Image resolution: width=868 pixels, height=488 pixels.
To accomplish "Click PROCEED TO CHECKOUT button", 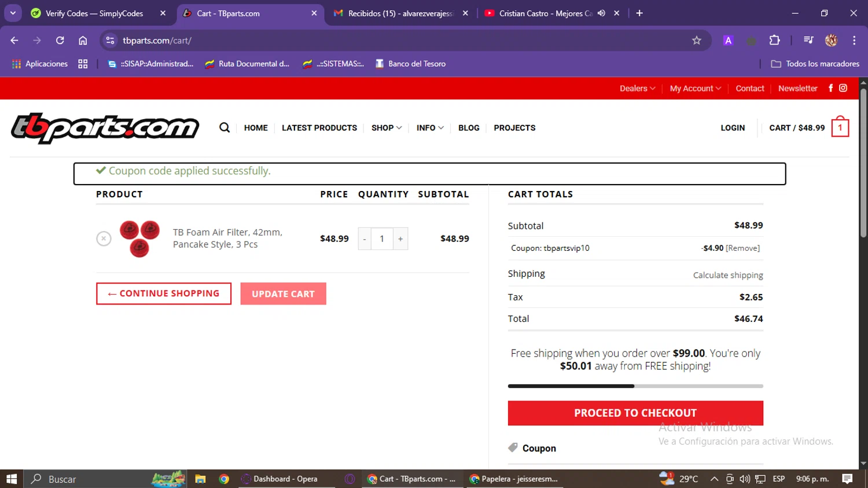I will click(635, 413).
